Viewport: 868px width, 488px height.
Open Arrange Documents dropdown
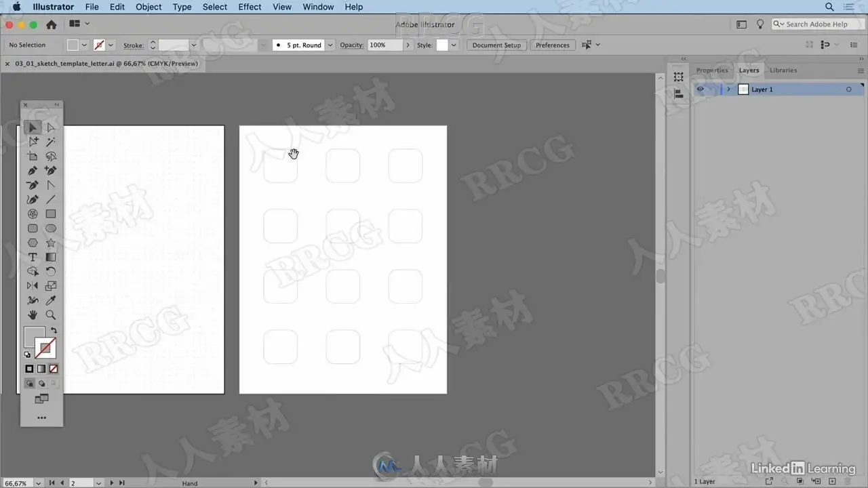click(x=79, y=24)
